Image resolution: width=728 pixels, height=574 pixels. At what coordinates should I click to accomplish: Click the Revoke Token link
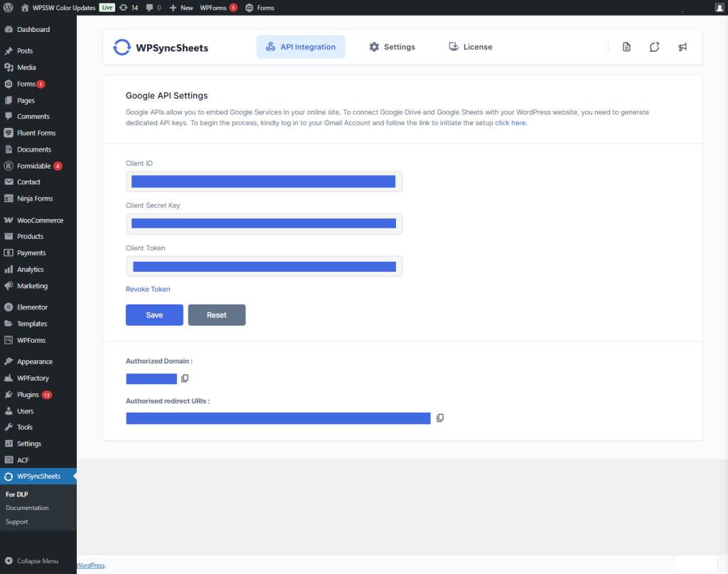148,289
